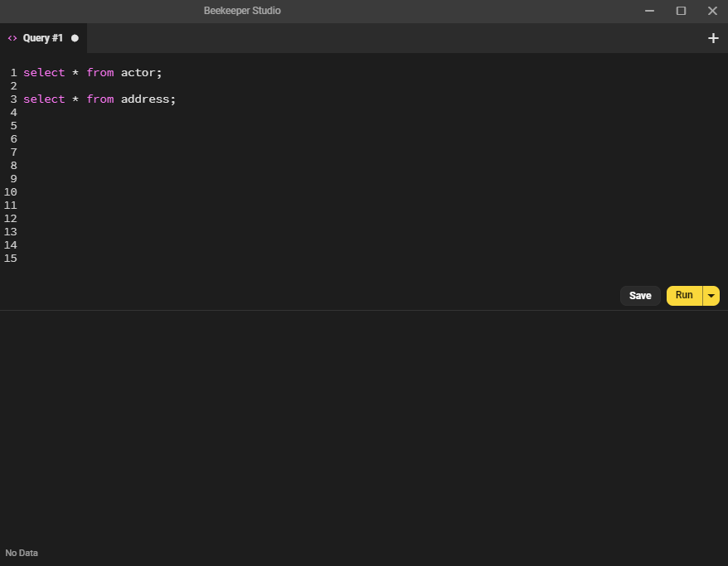Image resolution: width=728 pixels, height=566 pixels.
Task: Minimize the Beekeeper Studio window
Action: pos(650,11)
